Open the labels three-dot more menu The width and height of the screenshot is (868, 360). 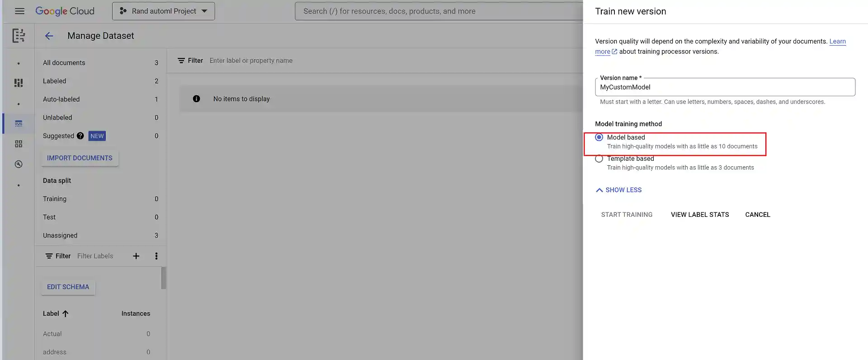156,256
